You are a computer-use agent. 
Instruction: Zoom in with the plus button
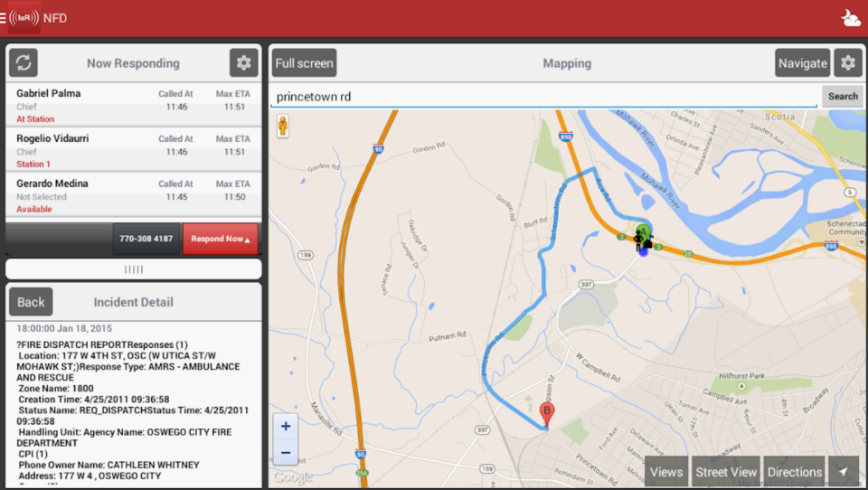(286, 427)
